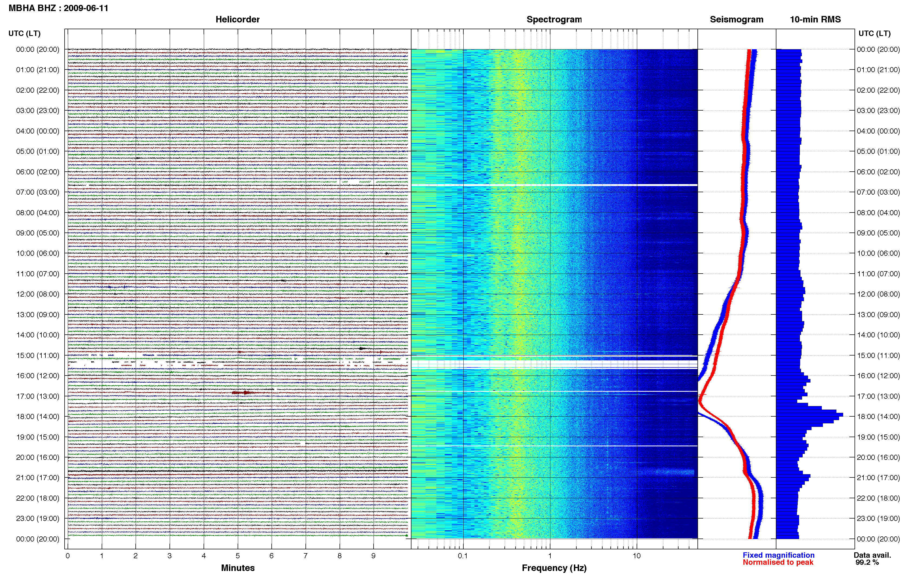Screen dimensions: 924x578
Task: Select the Helicorder panel heading
Action: point(237,19)
